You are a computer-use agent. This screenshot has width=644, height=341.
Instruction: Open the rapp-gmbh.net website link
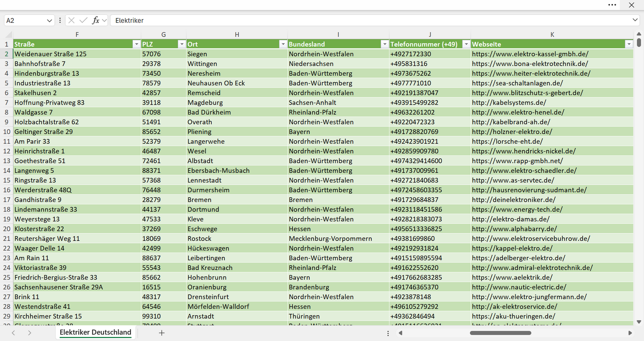click(x=517, y=161)
